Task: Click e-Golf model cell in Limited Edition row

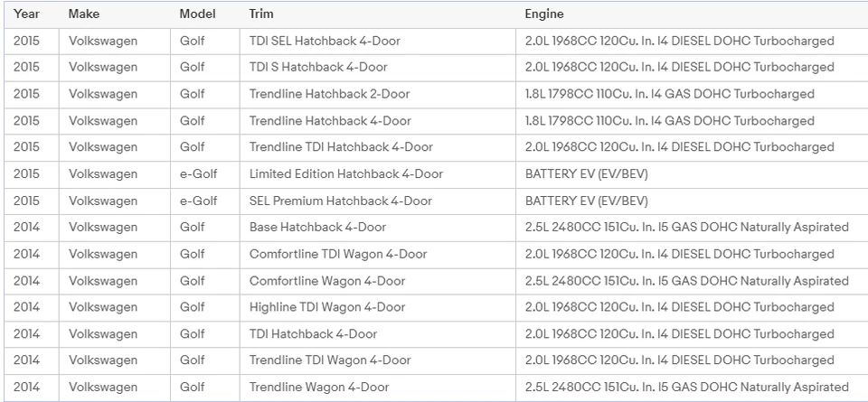Action: click(x=198, y=174)
